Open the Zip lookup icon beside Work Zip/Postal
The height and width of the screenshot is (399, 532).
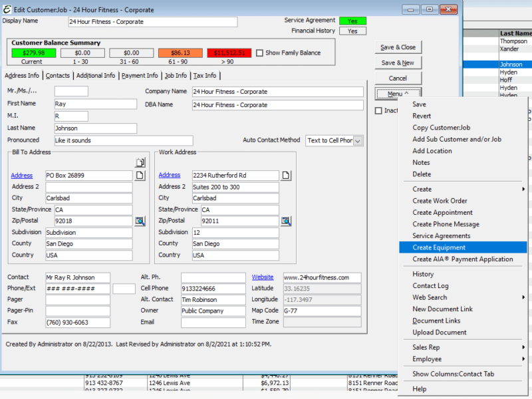[286, 221]
